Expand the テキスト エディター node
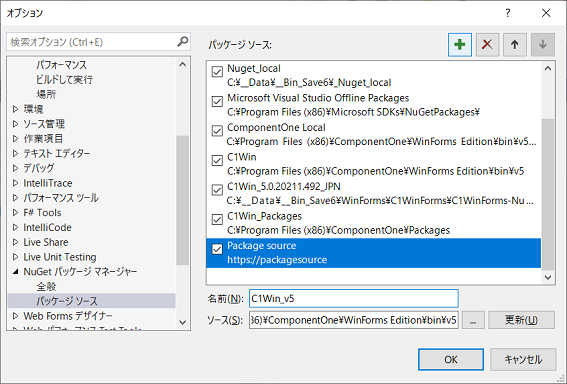Screen dimensions: 567x384 click(x=16, y=153)
